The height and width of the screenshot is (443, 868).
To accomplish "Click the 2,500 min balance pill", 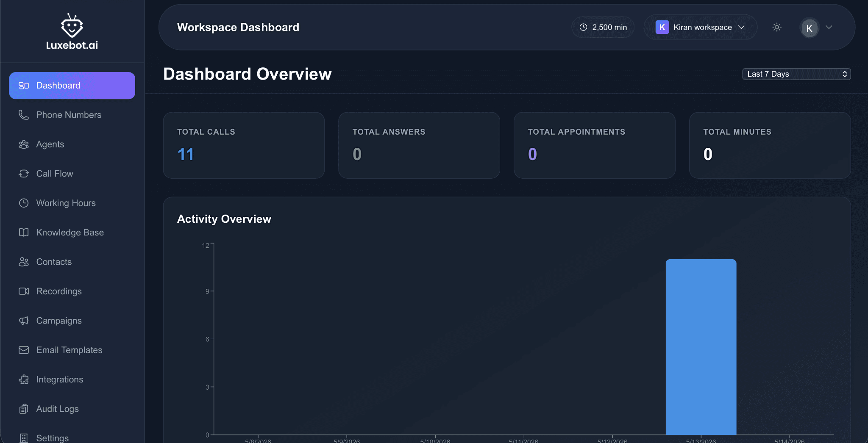I will [x=603, y=27].
